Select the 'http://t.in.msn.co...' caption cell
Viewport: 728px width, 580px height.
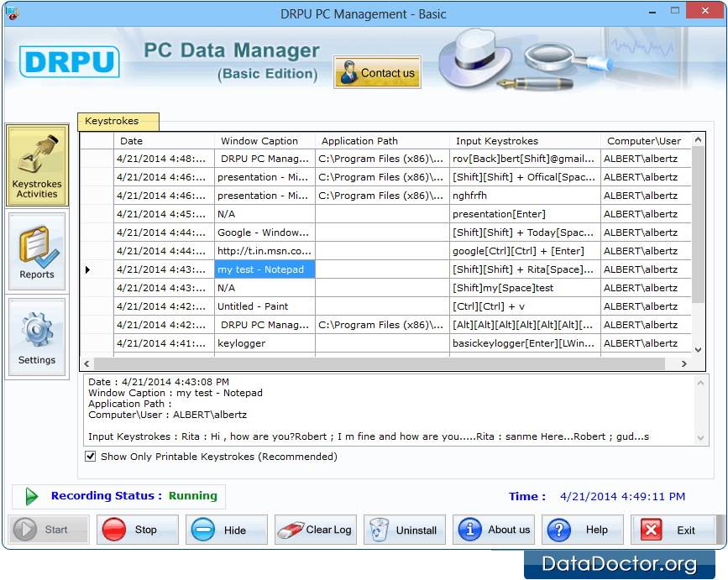tap(264, 251)
